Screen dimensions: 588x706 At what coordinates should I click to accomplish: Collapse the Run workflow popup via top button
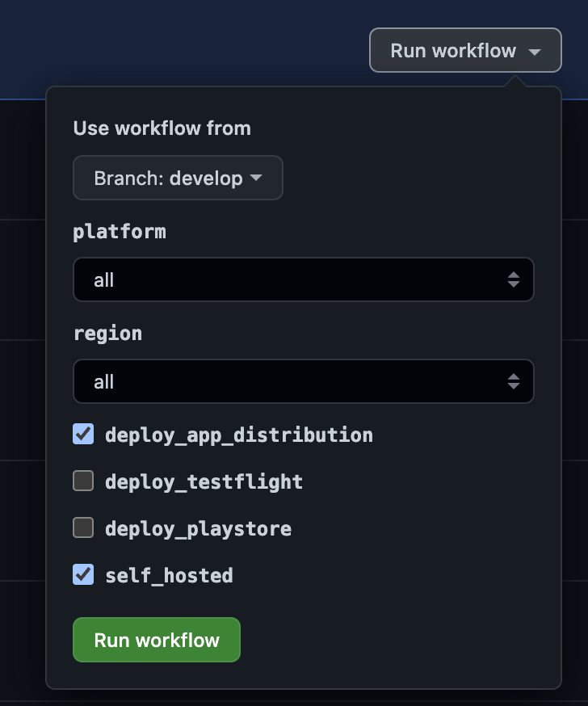pyautogui.click(x=464, y=51)
